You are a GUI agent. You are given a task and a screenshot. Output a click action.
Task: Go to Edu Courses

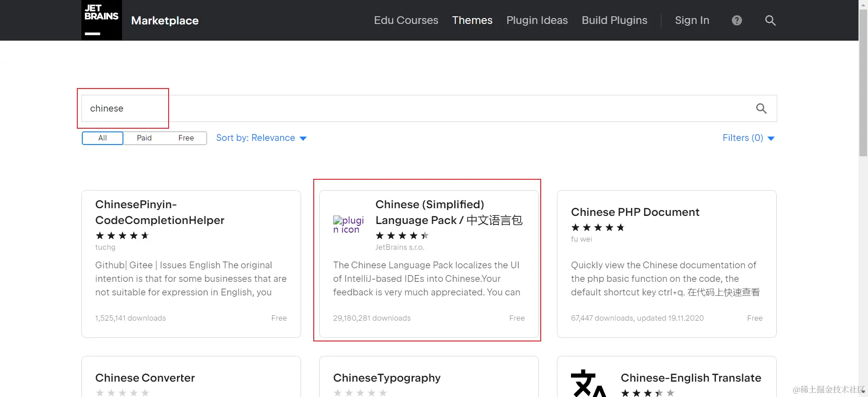click(406, 20)
